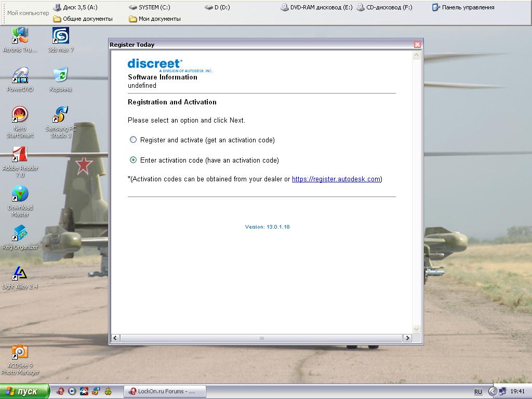The height and width of the screenshot is (399, 532).
Task: Launch Light Alloy 2.4 player icon
Action: (20, 277)
